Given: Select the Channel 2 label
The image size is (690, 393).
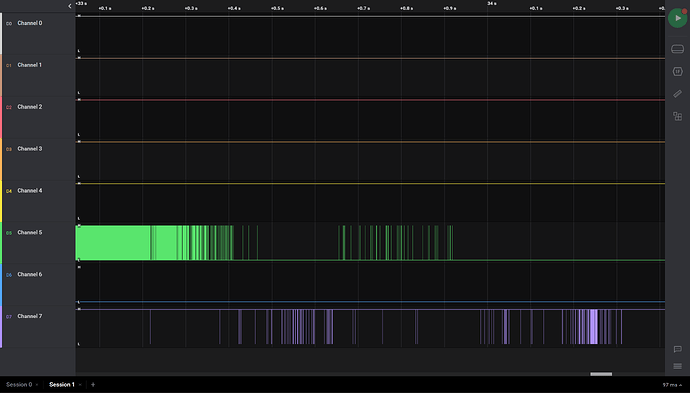Looking at the screenshot, I should pos(30,107).
